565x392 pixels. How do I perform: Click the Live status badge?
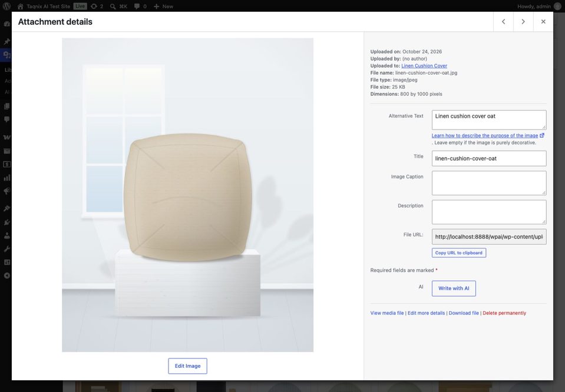(x=80, y=6)
